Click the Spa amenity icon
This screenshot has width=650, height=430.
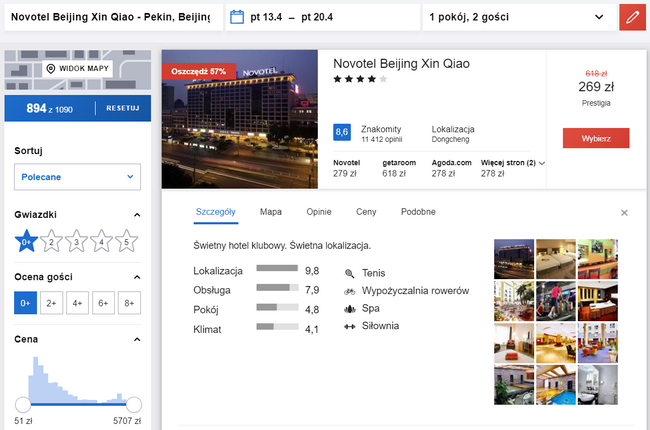(349, 309)
